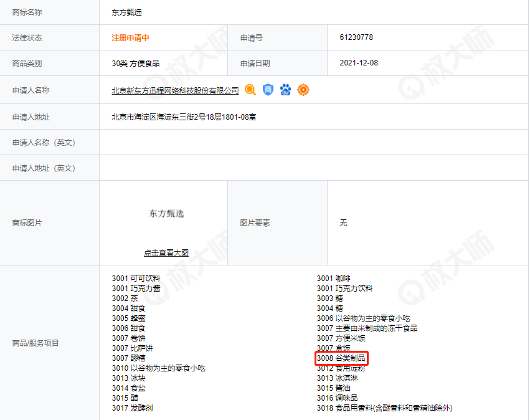Click item 3004 甜食
This screenshot has width=530, height=420.
click(128, 308)
